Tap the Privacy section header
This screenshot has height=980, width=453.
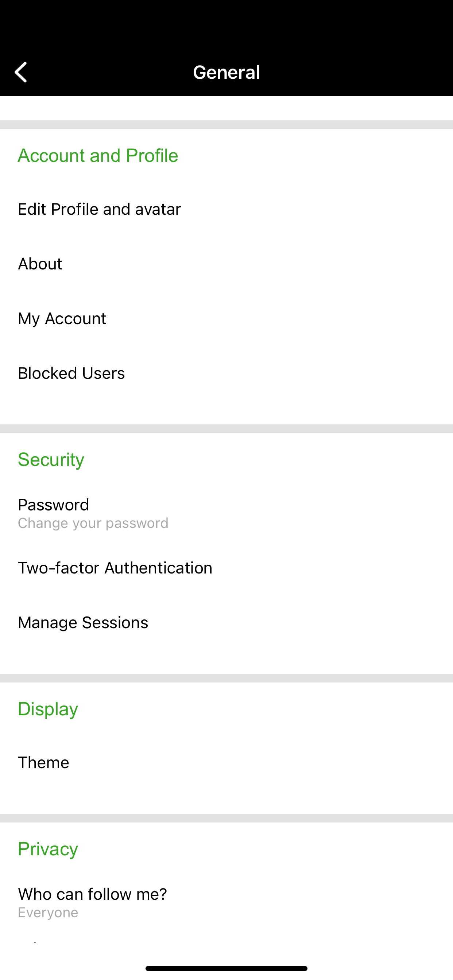48,849
